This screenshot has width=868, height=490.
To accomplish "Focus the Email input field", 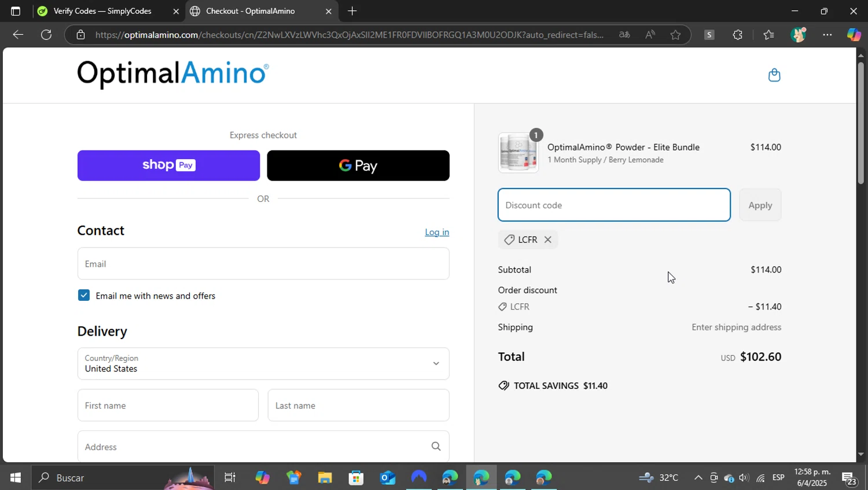I will click(263, 264).
